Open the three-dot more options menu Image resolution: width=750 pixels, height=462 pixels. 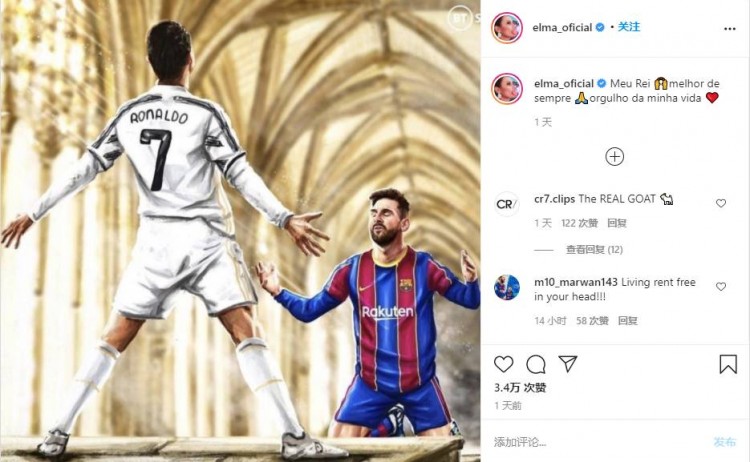pyautogui.click(x=729, y=29)
